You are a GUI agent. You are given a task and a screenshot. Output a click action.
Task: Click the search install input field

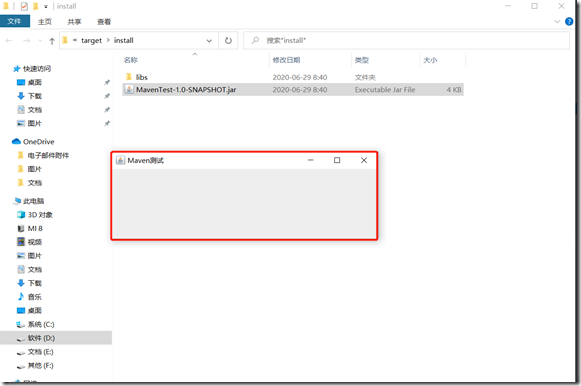tap(406, 41)
